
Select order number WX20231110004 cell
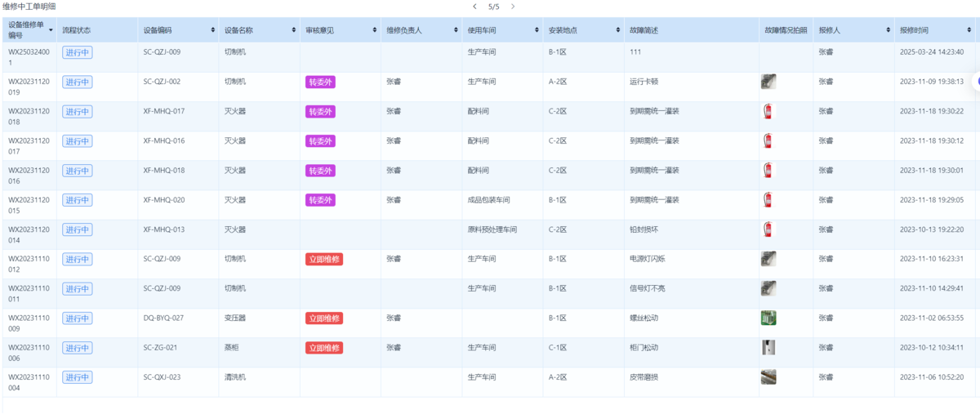pyautogui.click(x=29, y=382)
